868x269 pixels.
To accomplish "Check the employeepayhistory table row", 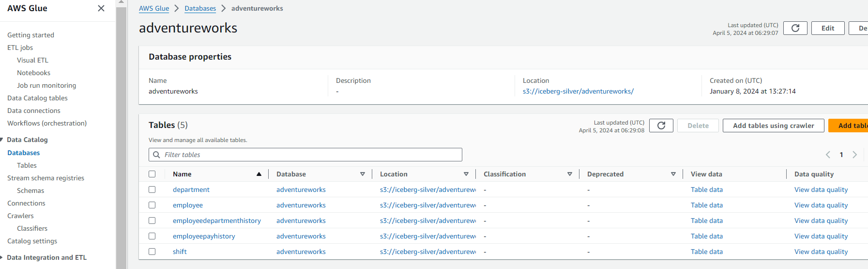I will 152,236.
